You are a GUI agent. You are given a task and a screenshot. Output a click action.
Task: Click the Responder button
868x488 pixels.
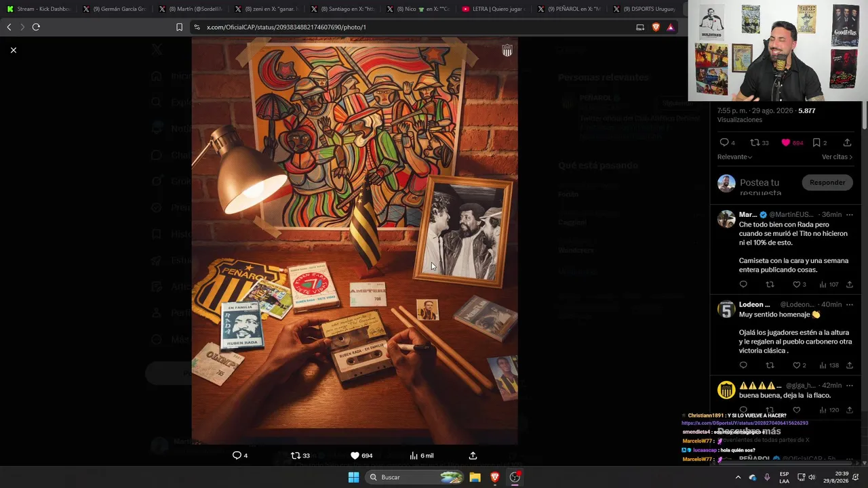tap(827, 182)
